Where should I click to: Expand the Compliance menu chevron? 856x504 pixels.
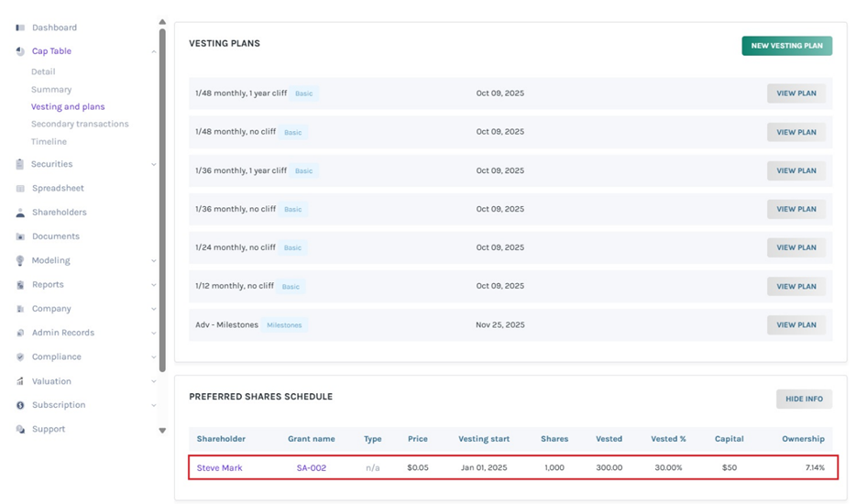tap(153, 357)
